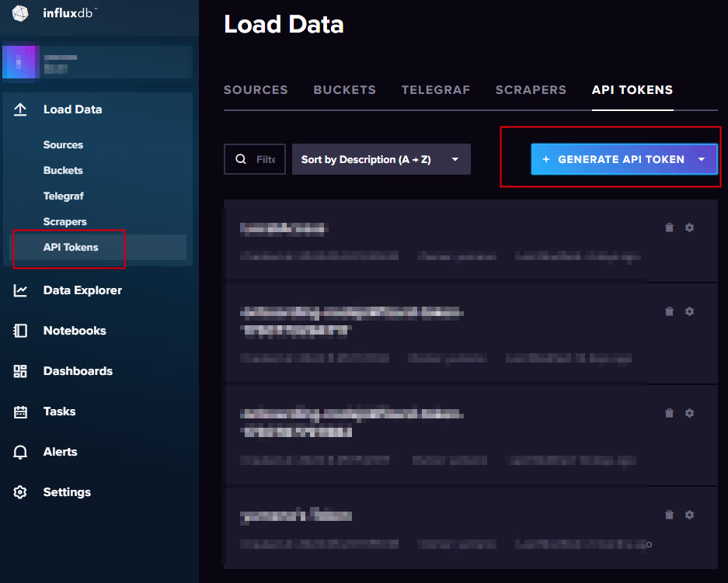The width and height of the screenshot is (728, 583).
Task: Go to Telegraf in sidebar
Action: click(64, 196)
